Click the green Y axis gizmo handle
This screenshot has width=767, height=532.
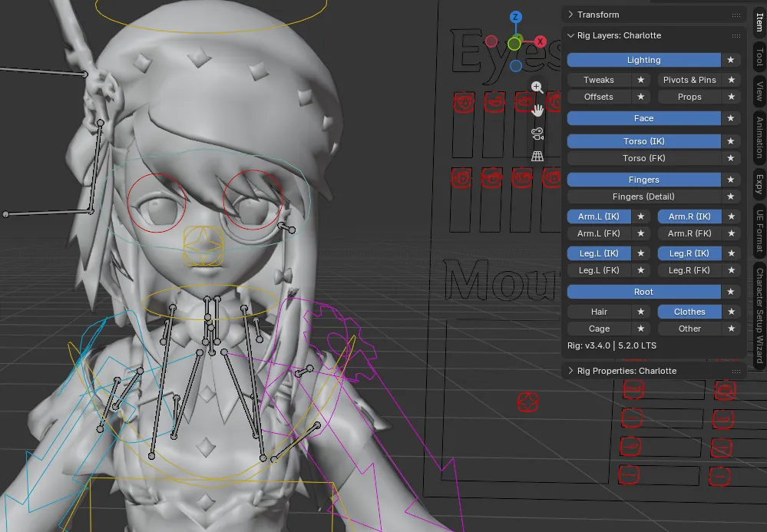[x=514, y=44]
